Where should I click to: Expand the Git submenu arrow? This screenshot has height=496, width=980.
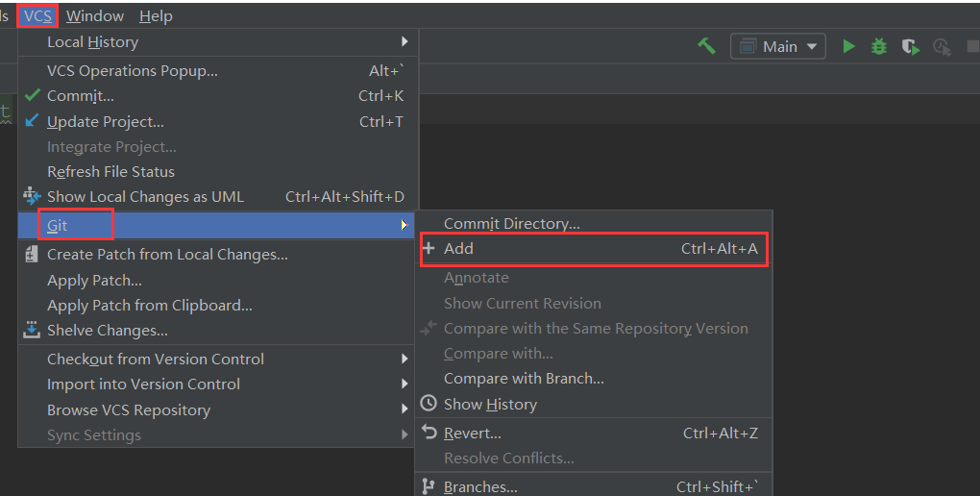[x=404, y=225]
